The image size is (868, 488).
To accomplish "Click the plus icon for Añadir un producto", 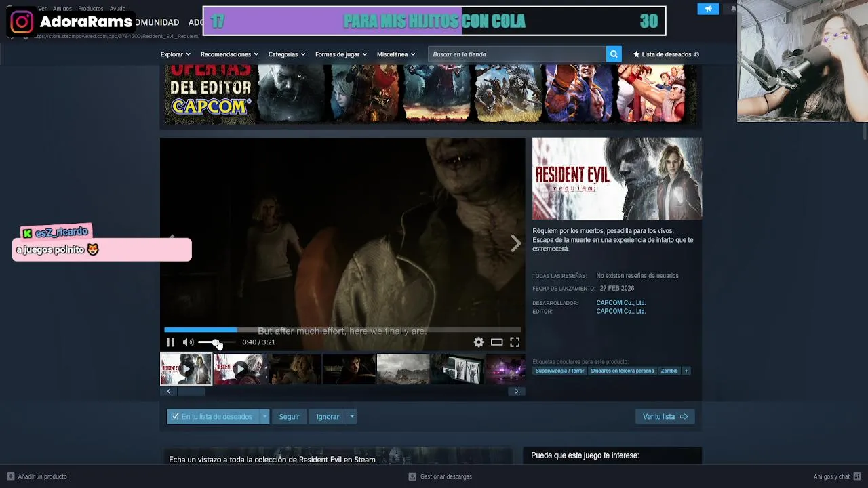I will click(10, 476).
